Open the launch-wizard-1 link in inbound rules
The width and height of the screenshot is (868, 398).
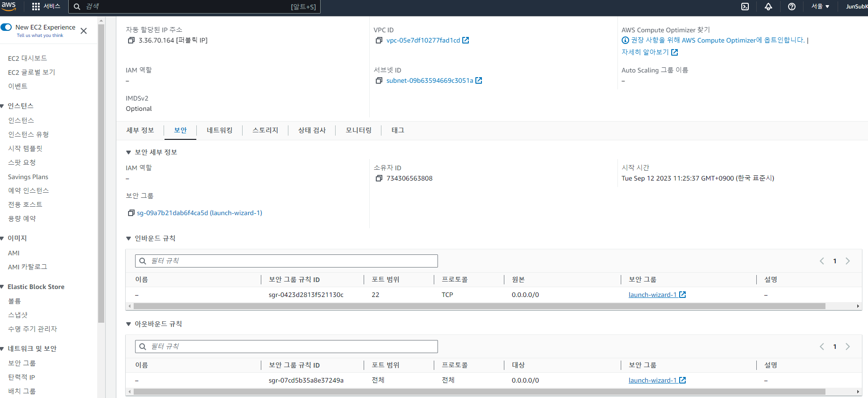coord(653,295)
